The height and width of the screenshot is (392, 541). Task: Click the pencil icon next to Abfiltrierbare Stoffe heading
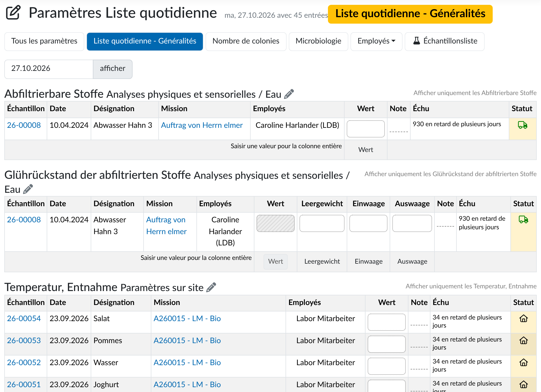tap(289, 94)
